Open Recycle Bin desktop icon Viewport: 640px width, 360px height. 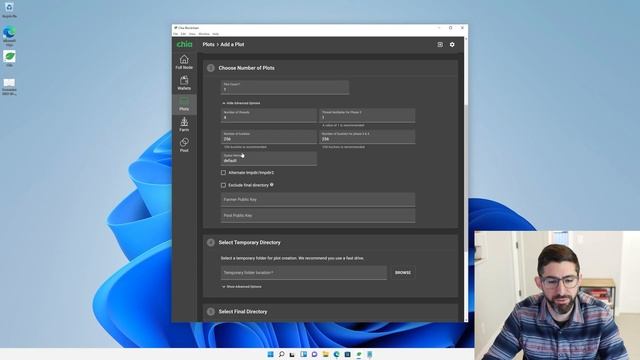point(9,10)
